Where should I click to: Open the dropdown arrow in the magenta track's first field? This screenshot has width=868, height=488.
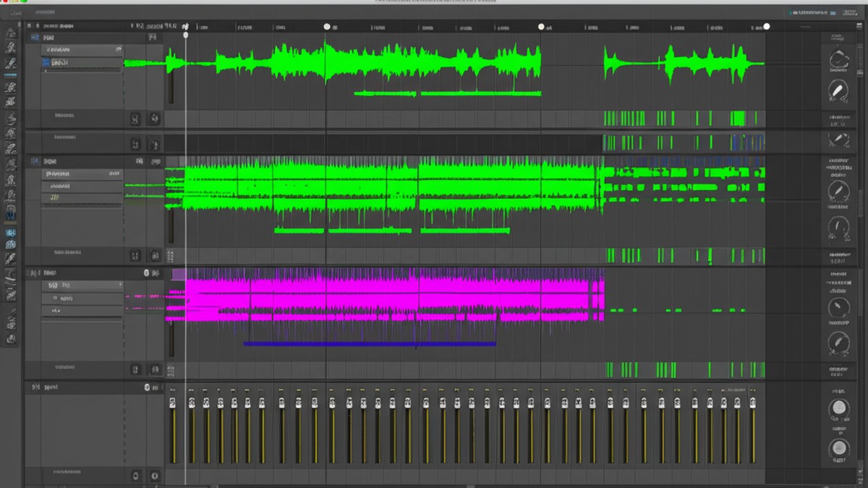(x=119, y=286)
